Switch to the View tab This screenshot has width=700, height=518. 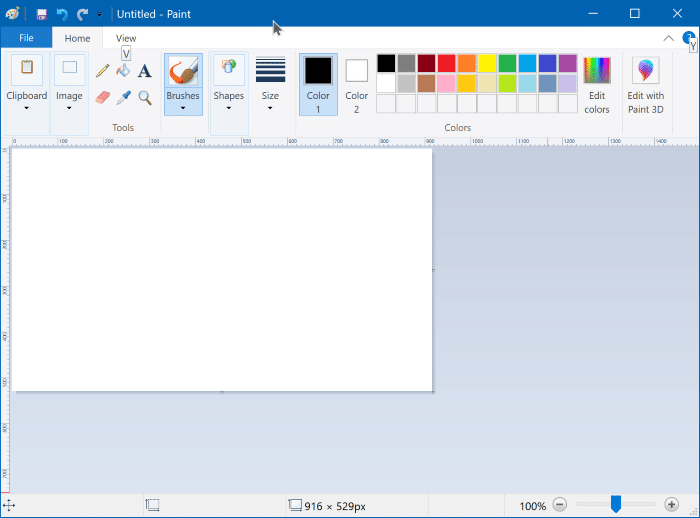click(x=126, y=38)
